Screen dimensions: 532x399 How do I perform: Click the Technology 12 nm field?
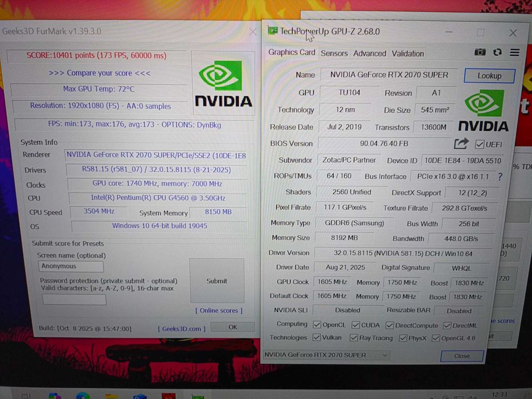(345, 110)
